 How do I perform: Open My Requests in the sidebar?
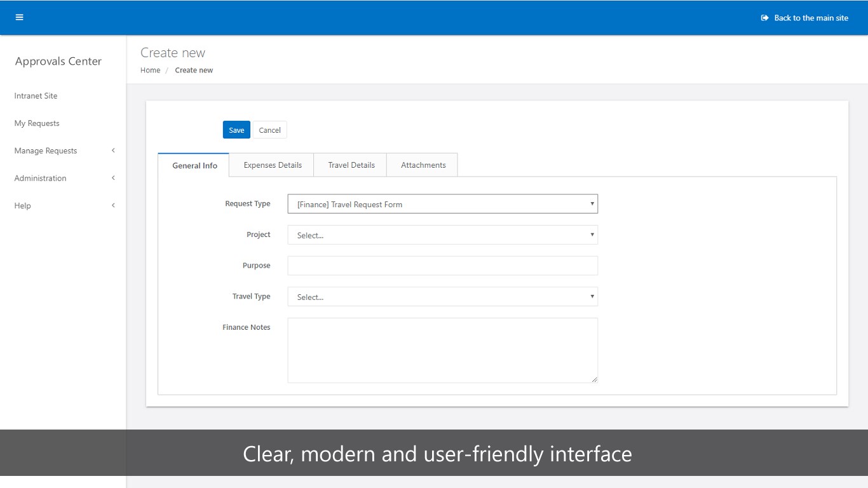click(x=37, y=123)
